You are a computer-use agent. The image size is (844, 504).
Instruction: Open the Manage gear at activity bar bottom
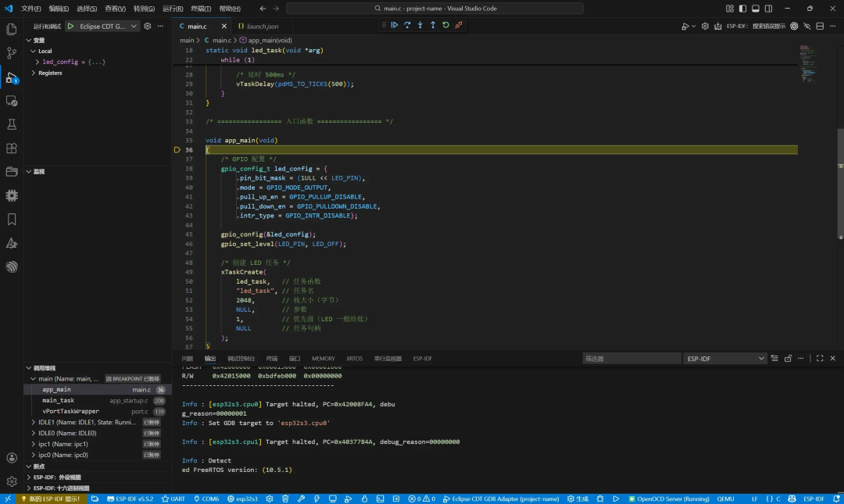point(11,481)
